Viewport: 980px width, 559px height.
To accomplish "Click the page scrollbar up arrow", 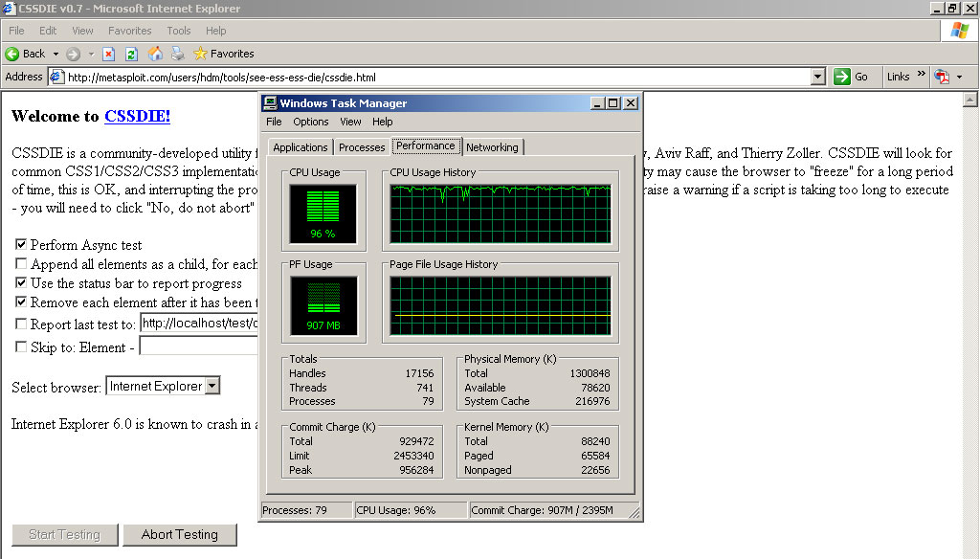I will (x=970, y=100).
